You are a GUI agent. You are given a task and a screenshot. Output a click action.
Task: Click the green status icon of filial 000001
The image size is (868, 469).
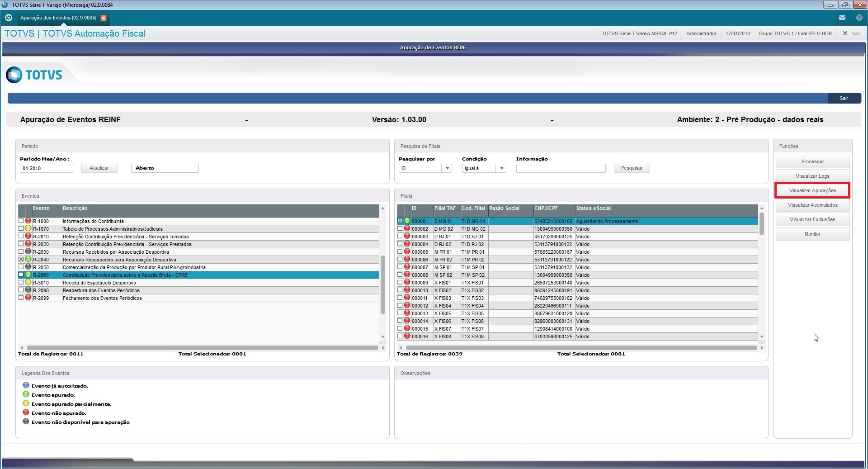pyautogui.click(x=407, y=221)
